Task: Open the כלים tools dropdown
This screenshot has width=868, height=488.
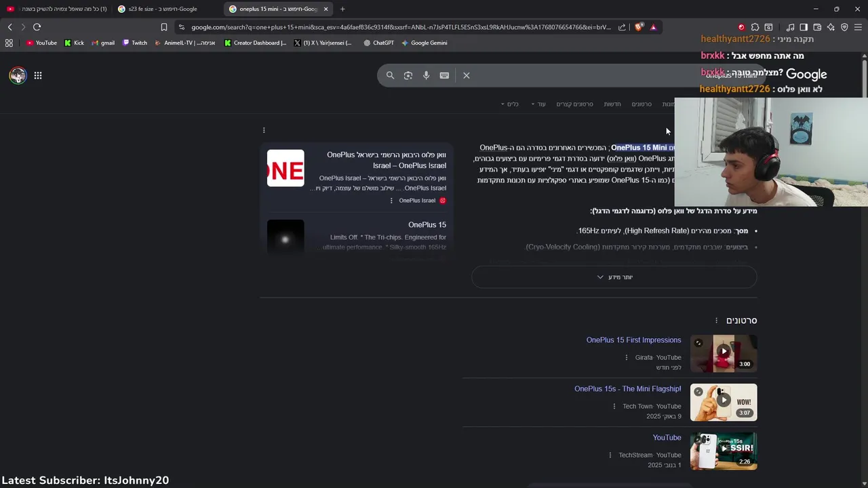Action: click(x=510, y=104)
